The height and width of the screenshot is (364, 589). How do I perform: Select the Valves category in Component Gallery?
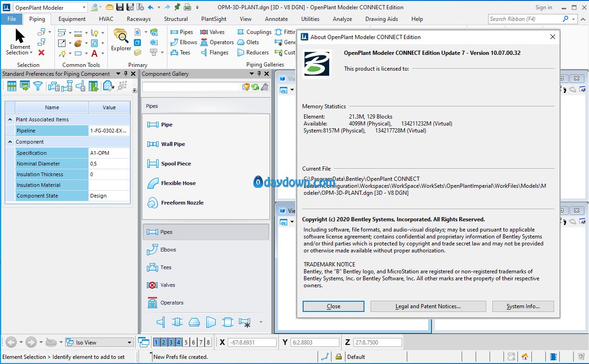205,285
